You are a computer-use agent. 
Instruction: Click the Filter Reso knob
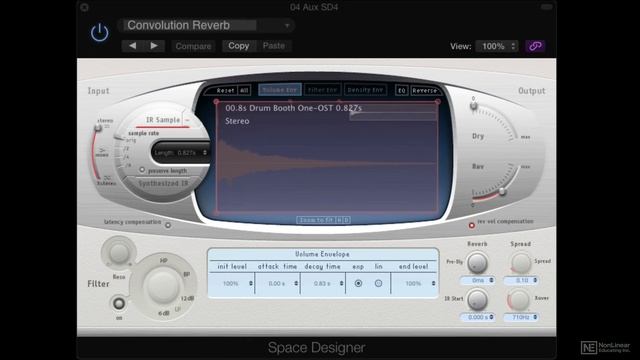pyautogui.click(x=119, y=253)
